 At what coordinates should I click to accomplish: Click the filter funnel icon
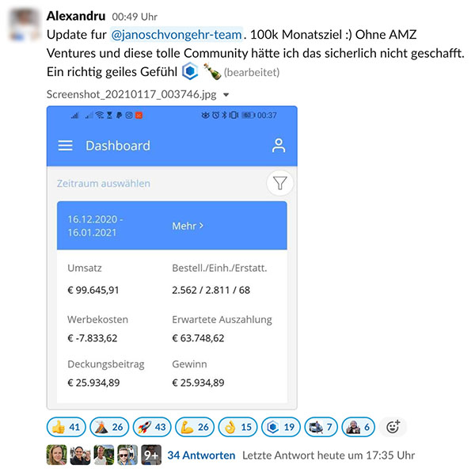(279, 183)
